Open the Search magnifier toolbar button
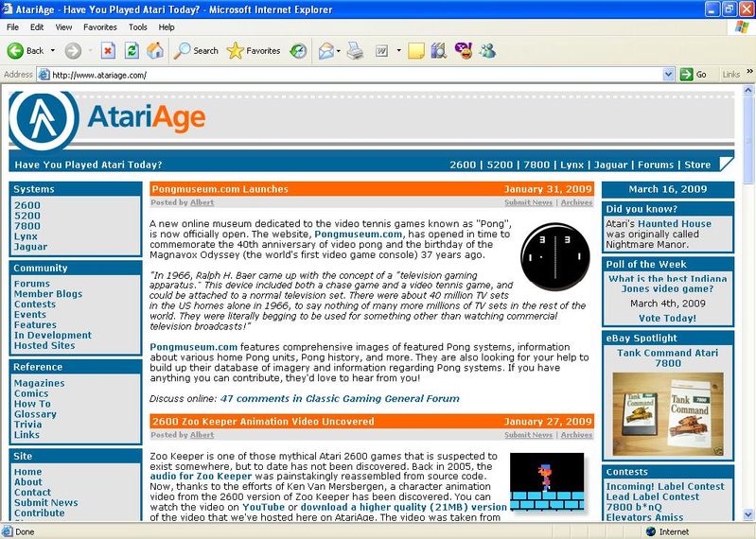The height and width of the screenshot is (539, 756). (x=196, y=50)
